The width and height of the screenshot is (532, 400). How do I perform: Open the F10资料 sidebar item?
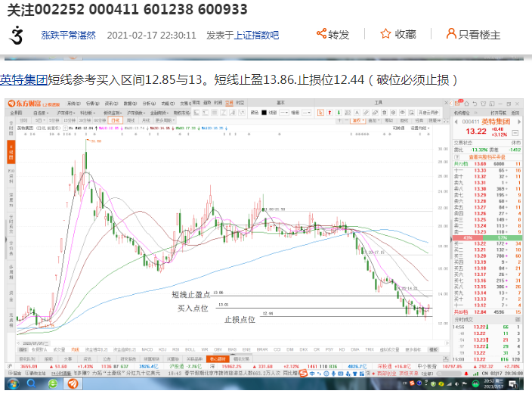[x=11, y=176]
